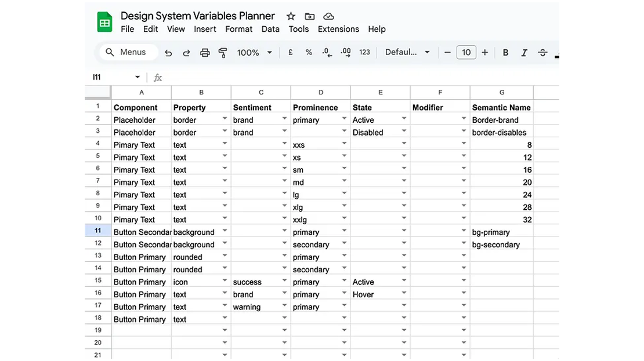Viewport: 644px width, 361px height.
Task: Open Sentiment dropdown arrow in row 3
Action: click(x=284, y=131)
